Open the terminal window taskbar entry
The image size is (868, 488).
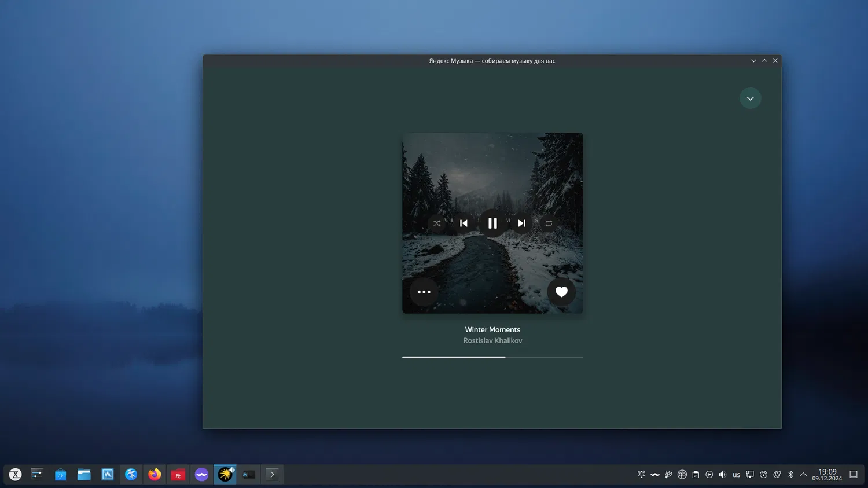point(249,475)
